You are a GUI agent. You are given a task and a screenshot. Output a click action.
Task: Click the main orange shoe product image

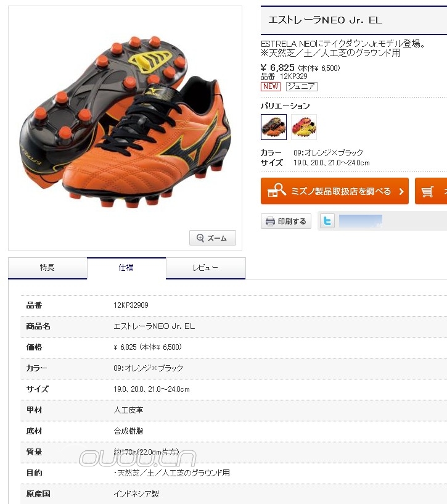[x=125, y=128]
